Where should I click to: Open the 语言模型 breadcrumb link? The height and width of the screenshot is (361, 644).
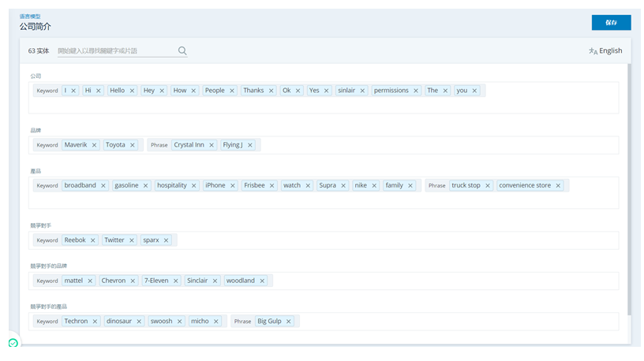point(30,17)
